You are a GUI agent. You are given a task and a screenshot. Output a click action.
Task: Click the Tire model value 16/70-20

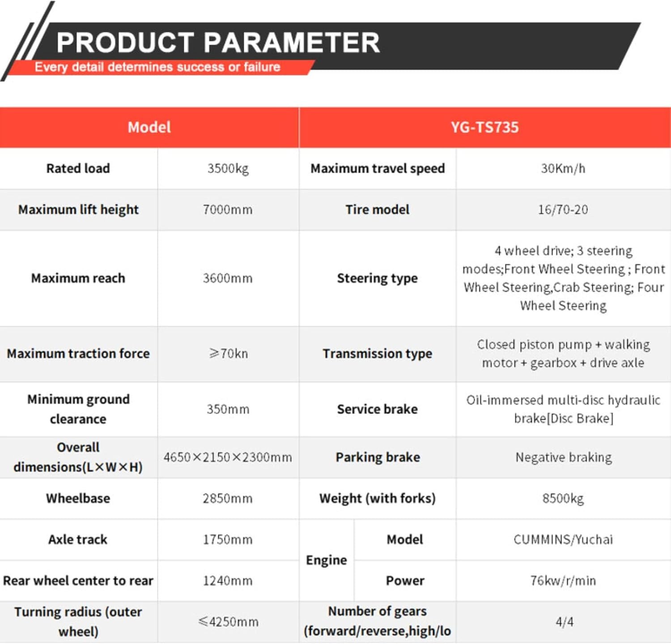[563, 209]
